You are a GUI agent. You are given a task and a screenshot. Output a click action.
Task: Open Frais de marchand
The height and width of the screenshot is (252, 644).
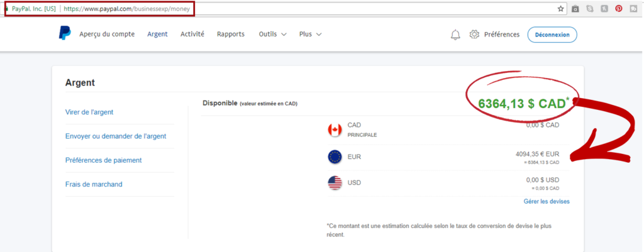[x=94, y=185]
